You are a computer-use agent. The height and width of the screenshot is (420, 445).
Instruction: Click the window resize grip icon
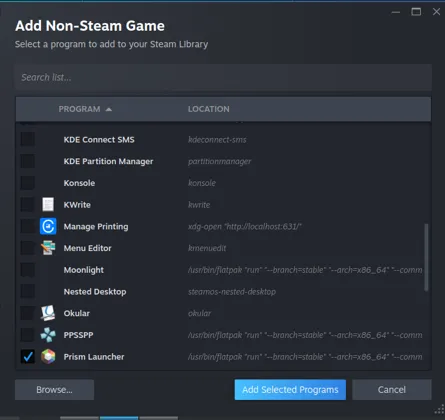pyautogui.click(x=439, y=409)
